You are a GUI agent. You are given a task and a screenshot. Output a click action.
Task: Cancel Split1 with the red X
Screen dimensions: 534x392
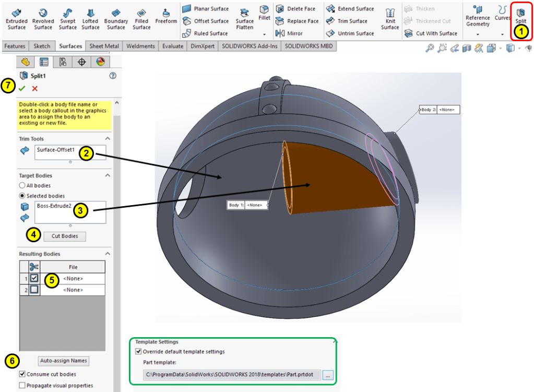pos(35,89)
